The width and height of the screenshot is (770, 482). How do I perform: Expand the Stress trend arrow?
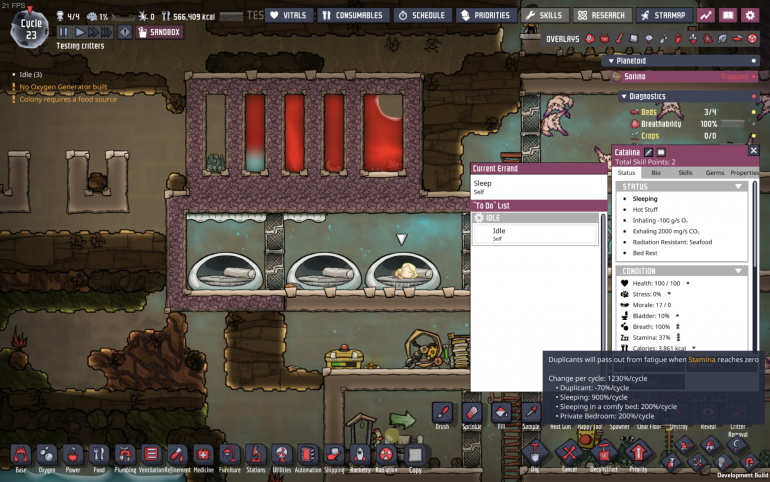point(669,294)
